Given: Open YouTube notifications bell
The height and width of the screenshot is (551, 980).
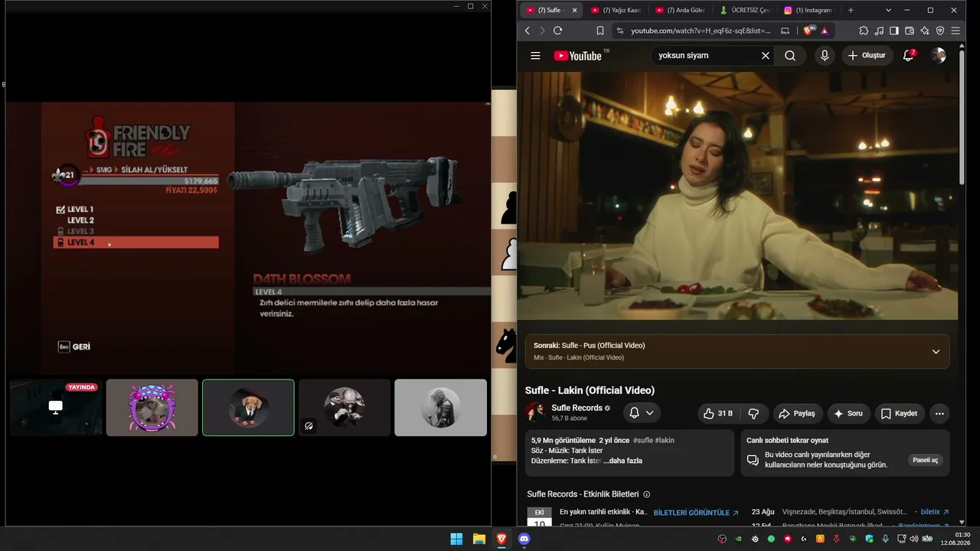Looking at the screenshot, I should [908, 56].
